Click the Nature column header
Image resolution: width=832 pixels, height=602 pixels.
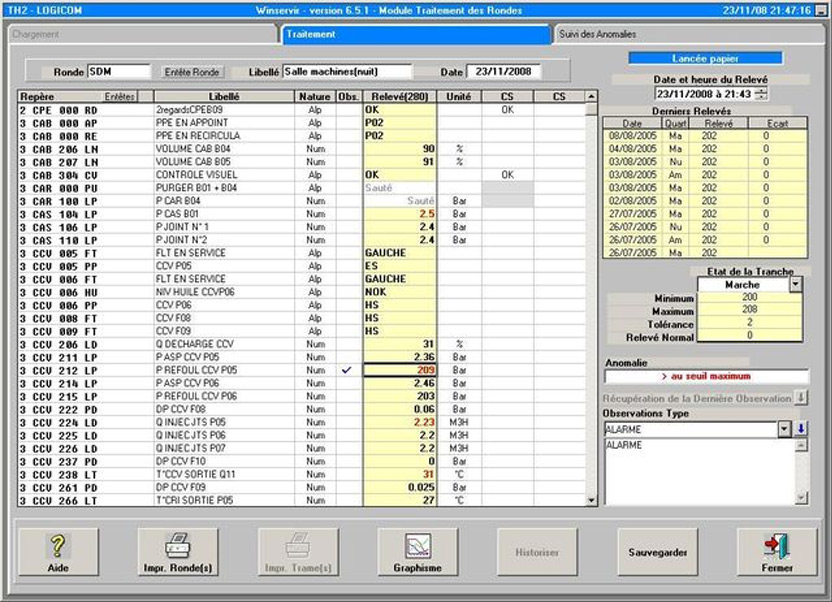click(315, 97)
